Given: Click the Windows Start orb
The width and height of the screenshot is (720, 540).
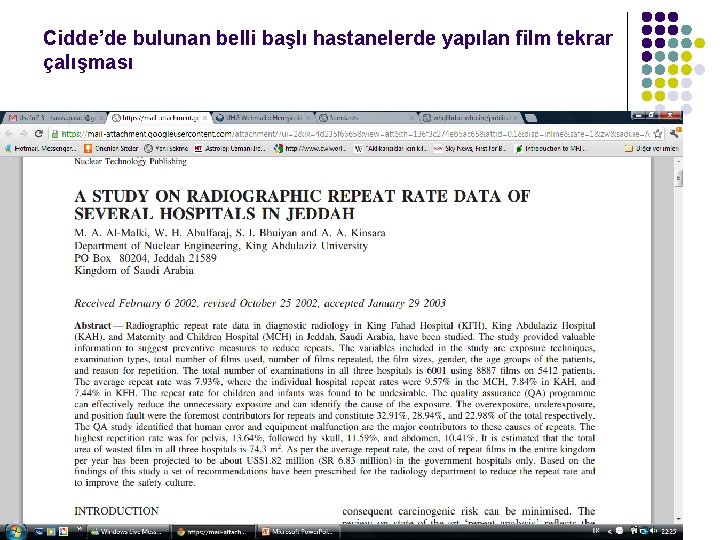Looking at the screenshot, I should (14, 531).
